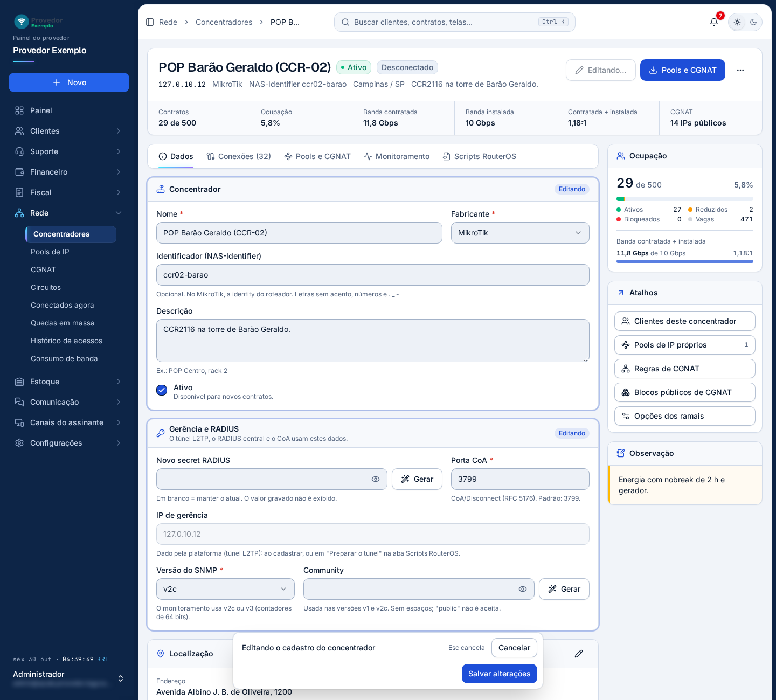Click the blue Pools e CGNAT button
The width and height of the screenshot is (776, 700).
pyautogui.click(x=683, y=70)
